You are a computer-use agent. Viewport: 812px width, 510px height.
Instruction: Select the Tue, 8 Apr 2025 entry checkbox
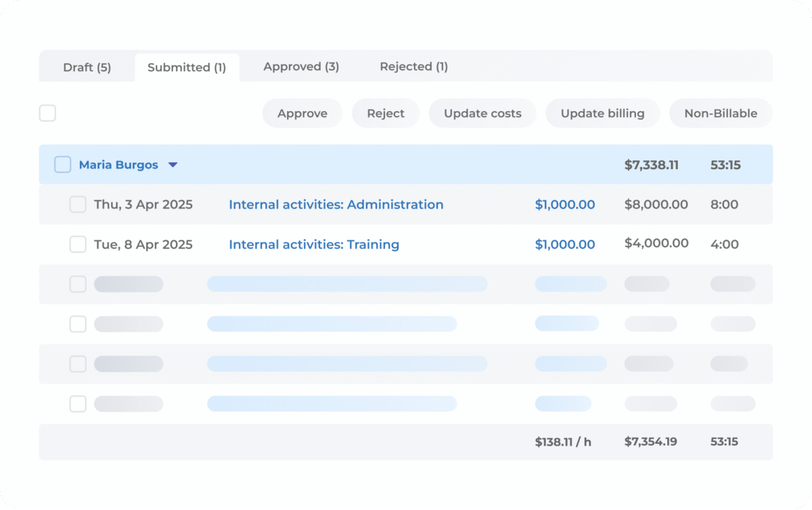tap(78, 244)
